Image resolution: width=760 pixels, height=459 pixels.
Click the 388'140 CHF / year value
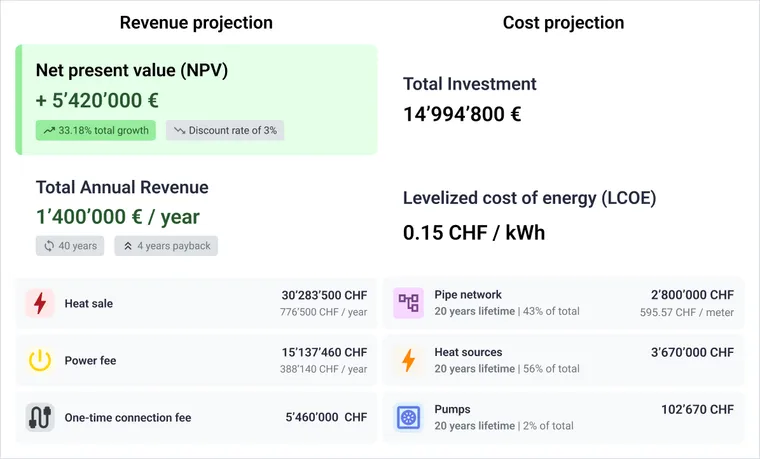click(x=323, y=369)
